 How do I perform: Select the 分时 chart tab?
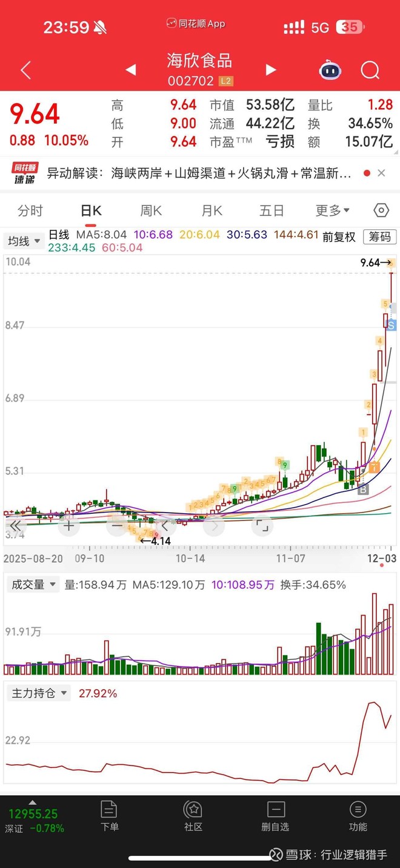coord(30,210)
